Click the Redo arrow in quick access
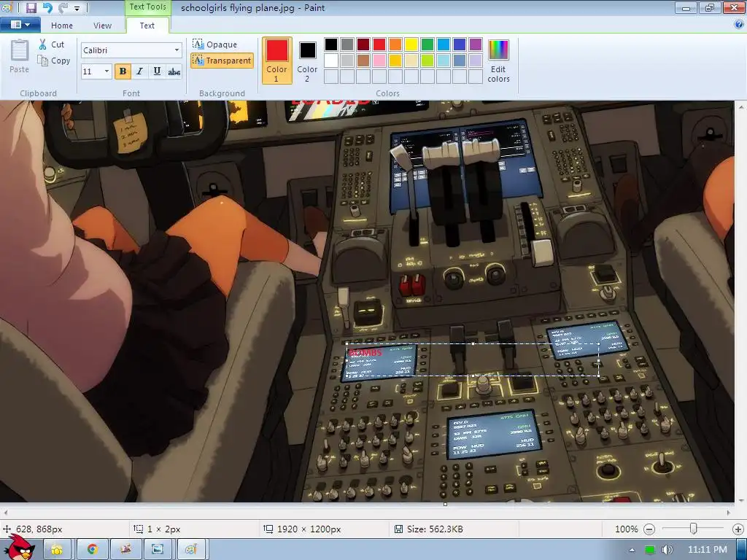 pyautogui.click(x=63, y=7)
